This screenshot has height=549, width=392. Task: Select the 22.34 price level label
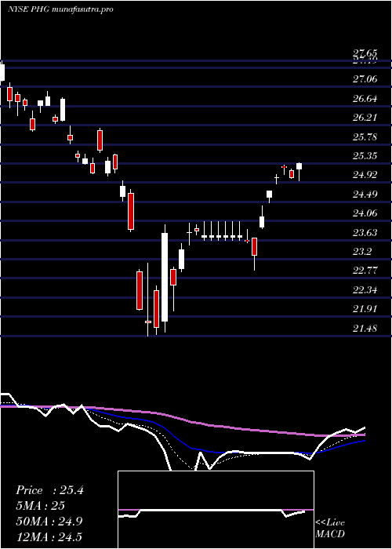pyautogui.click(x=365, y=290)
